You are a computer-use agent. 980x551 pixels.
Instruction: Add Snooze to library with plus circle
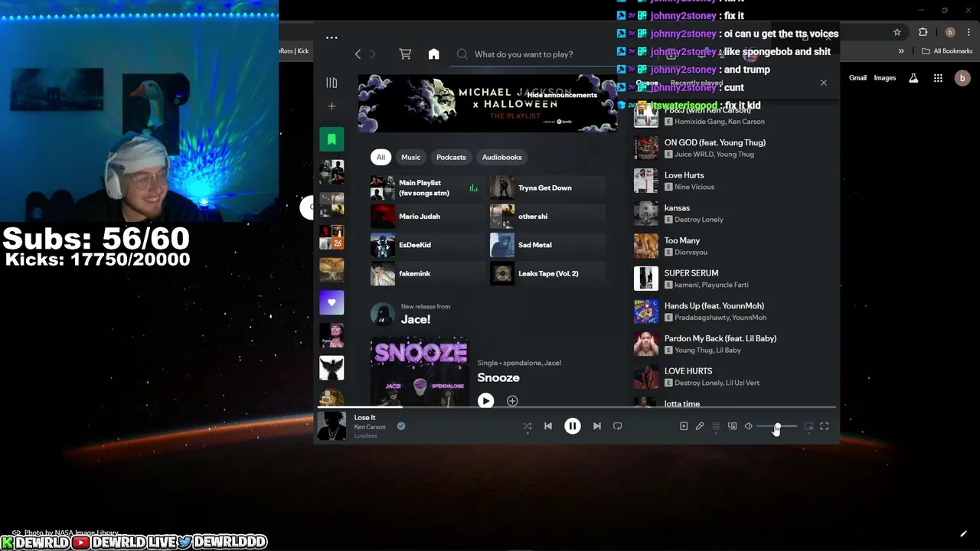click(512, 401)
